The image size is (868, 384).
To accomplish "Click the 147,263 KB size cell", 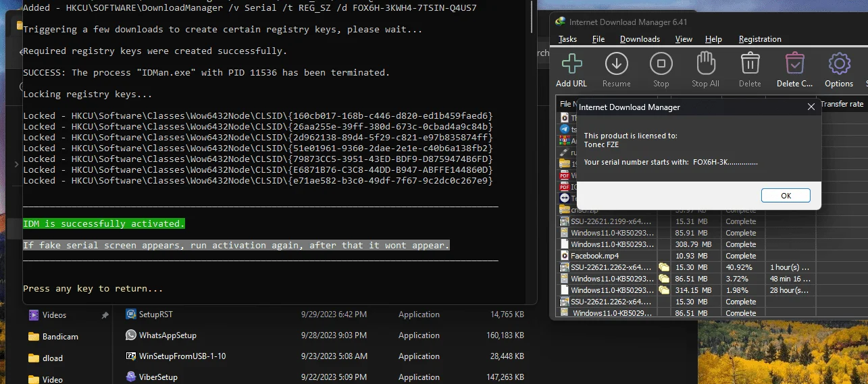I will point(505,377).
